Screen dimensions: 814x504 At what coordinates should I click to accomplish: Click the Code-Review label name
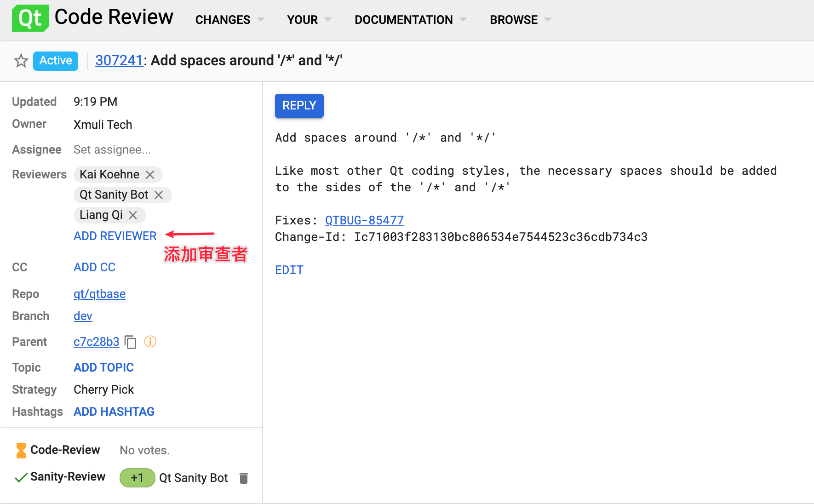[x=65, y=450]
